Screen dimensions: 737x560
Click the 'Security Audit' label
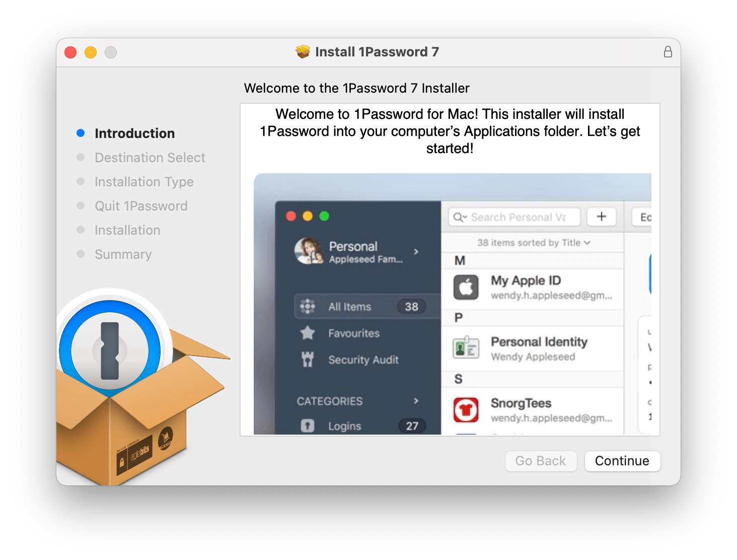coord(363,360)
